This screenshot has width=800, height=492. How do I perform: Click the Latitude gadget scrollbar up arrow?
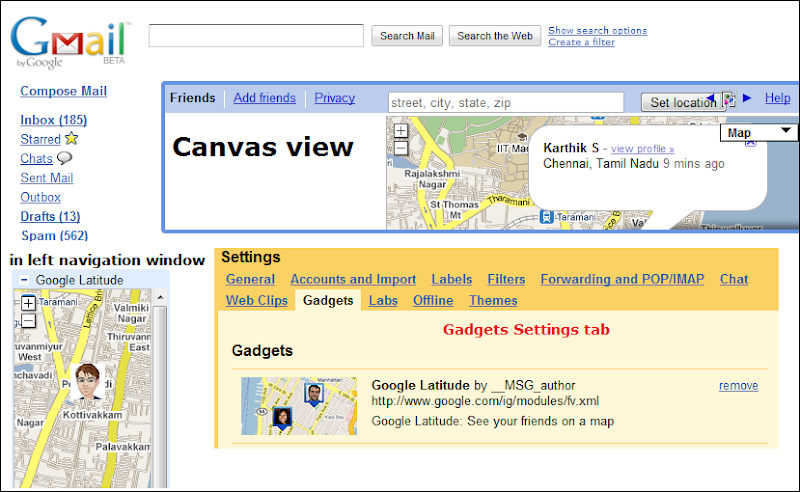click(161, 298)
